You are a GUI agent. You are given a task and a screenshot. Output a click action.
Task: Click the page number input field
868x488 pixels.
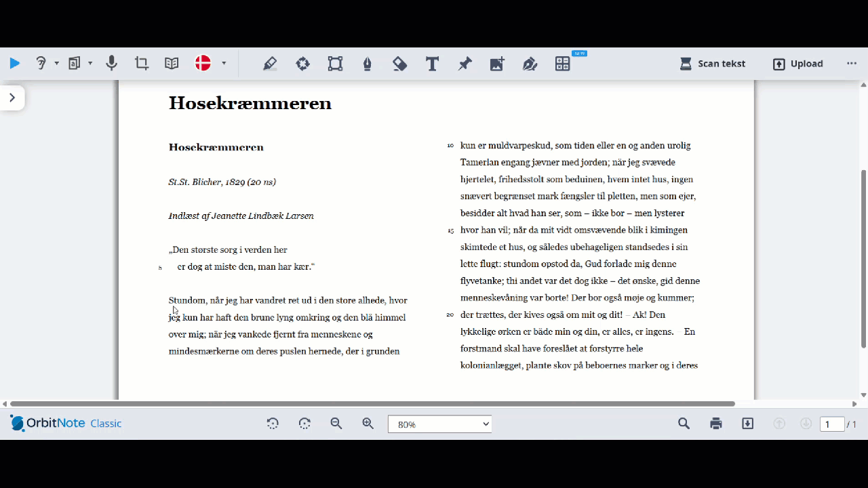click(x=832, y=424)
